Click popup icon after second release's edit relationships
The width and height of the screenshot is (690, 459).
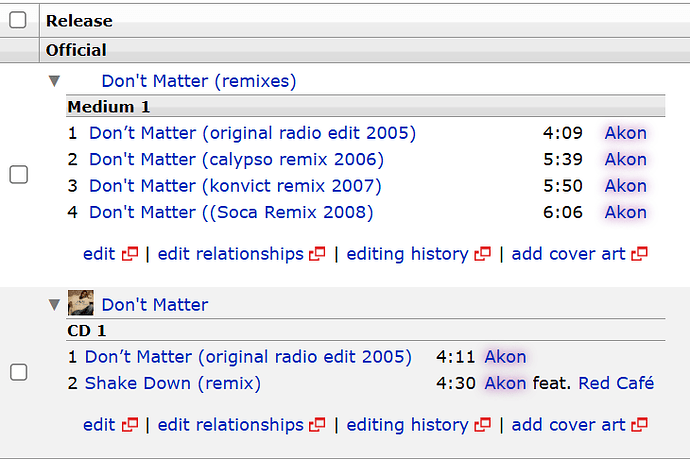(317, 426)
